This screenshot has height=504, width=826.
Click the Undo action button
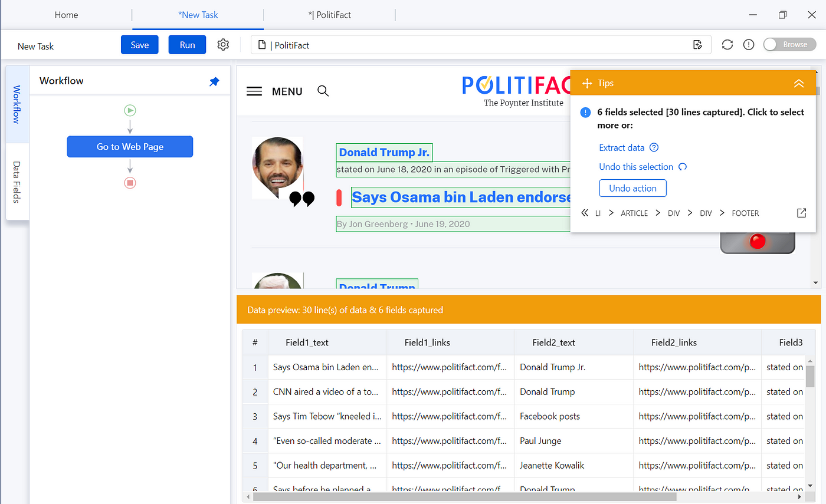(632, 188)
